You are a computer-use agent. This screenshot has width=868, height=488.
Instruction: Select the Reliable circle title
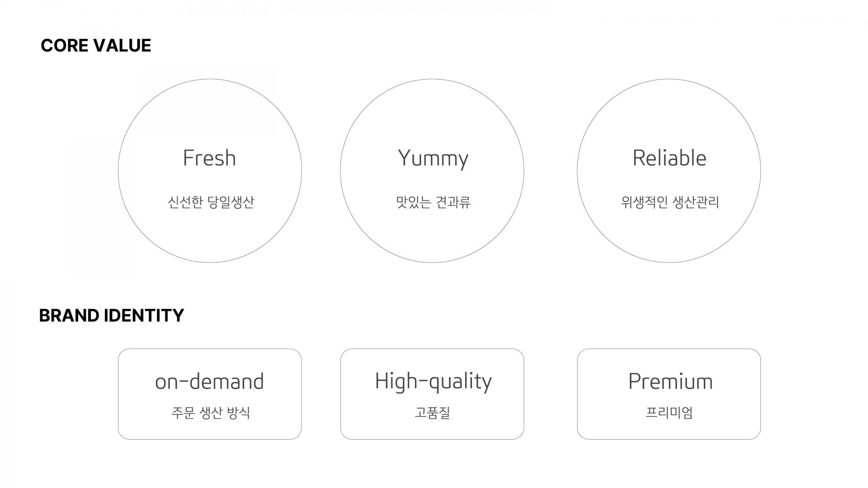[x=669, y=158]
